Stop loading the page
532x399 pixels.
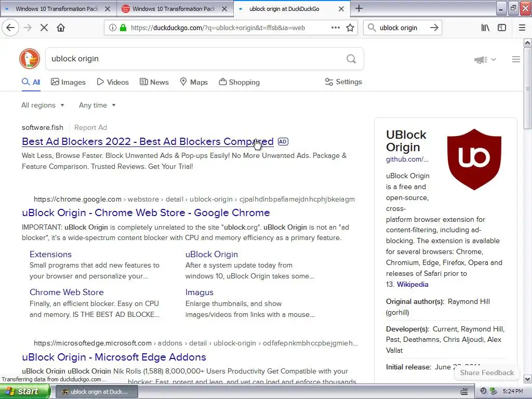[x=44, y=28]
